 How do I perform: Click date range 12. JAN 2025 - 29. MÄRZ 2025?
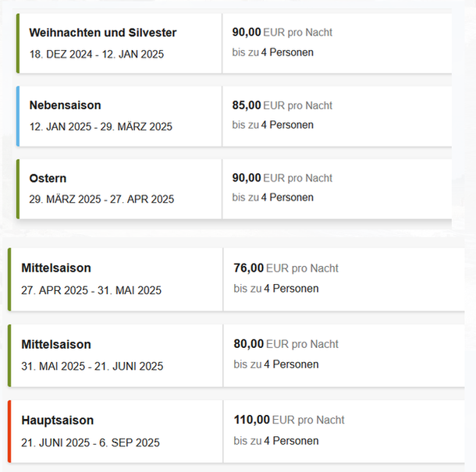point(101,126)
